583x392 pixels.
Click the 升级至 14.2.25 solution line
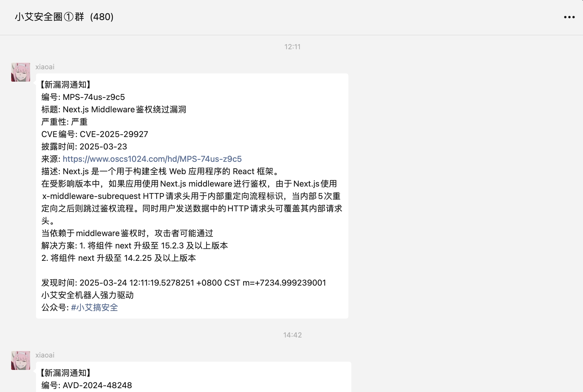(118, 258)
